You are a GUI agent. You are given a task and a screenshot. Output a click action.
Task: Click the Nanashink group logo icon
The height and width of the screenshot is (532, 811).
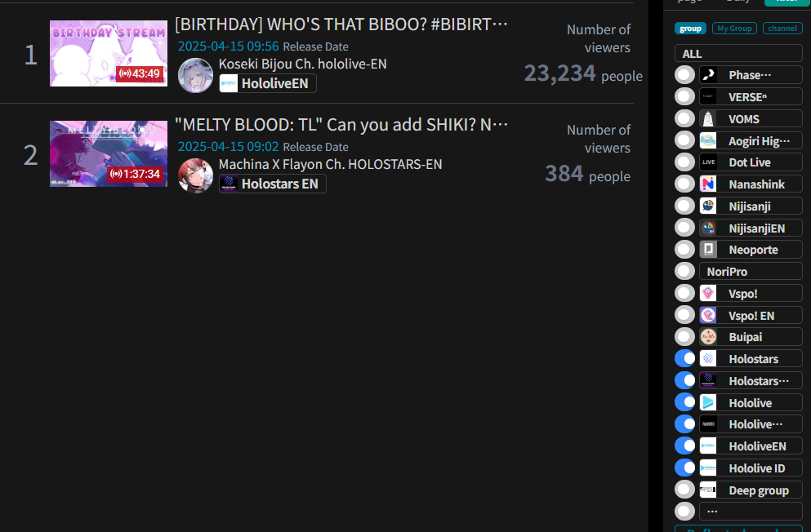(x=708, y=184)
